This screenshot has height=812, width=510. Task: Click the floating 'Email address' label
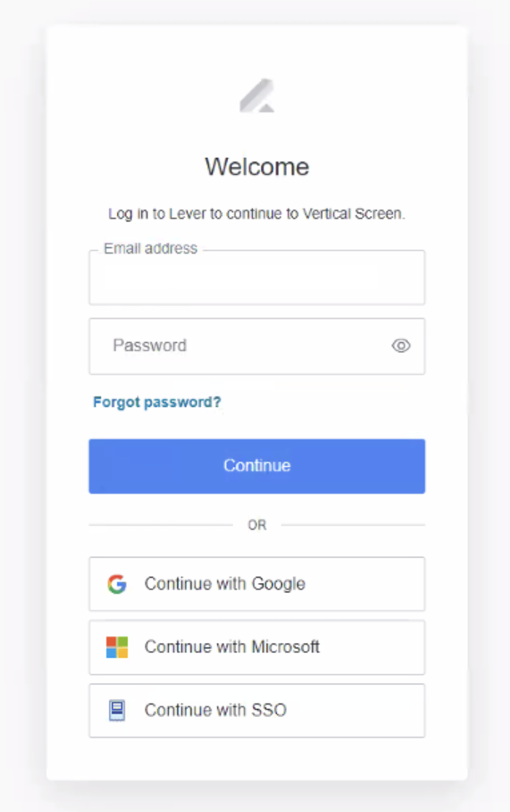coord(150,249)
